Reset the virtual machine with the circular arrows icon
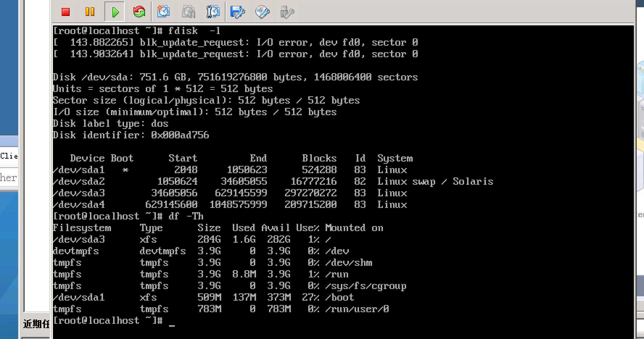 coord(139,12)
